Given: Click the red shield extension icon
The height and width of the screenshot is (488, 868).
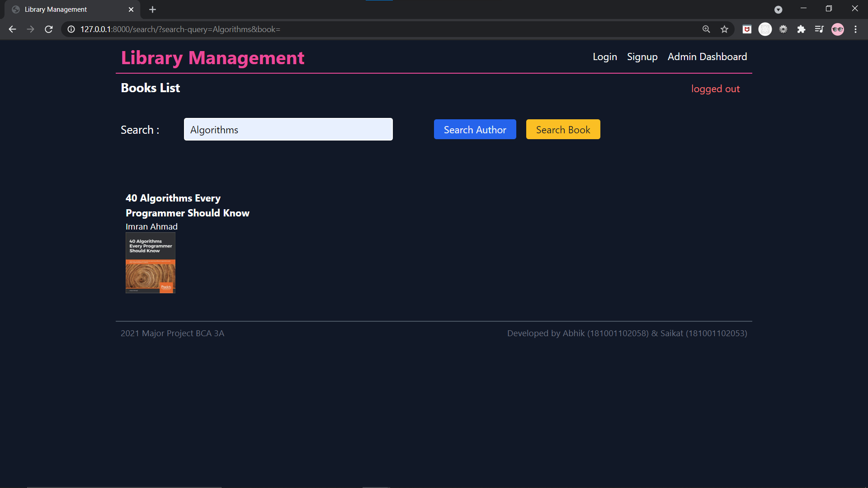Looking at the screenshot, I should click(x=747, y=29).
